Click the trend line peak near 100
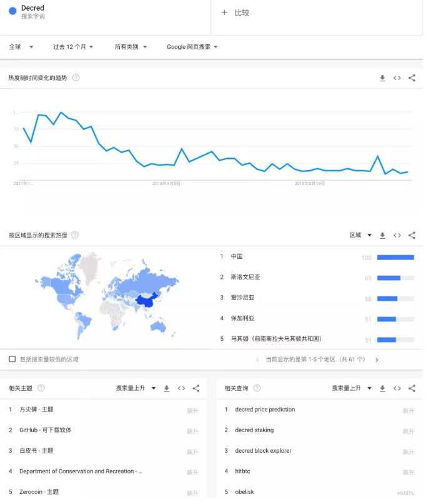Viewport: 426px width, 504px height. click(x=62, y=113)
